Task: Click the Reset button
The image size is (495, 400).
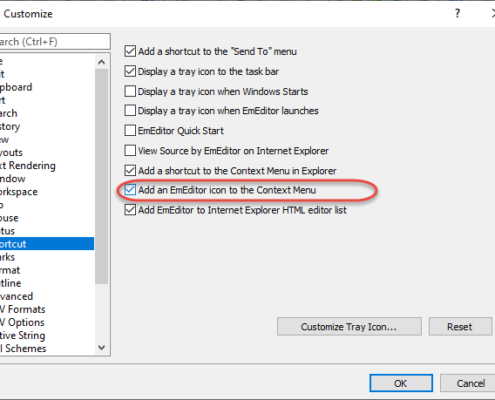Action: 460,326
